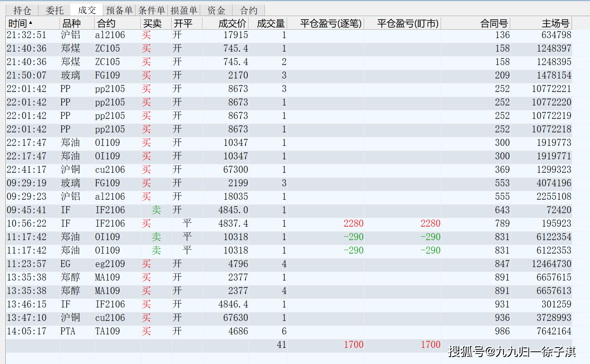
Task: Click price 18035 in al2106 row
Action: click(236, 197)
